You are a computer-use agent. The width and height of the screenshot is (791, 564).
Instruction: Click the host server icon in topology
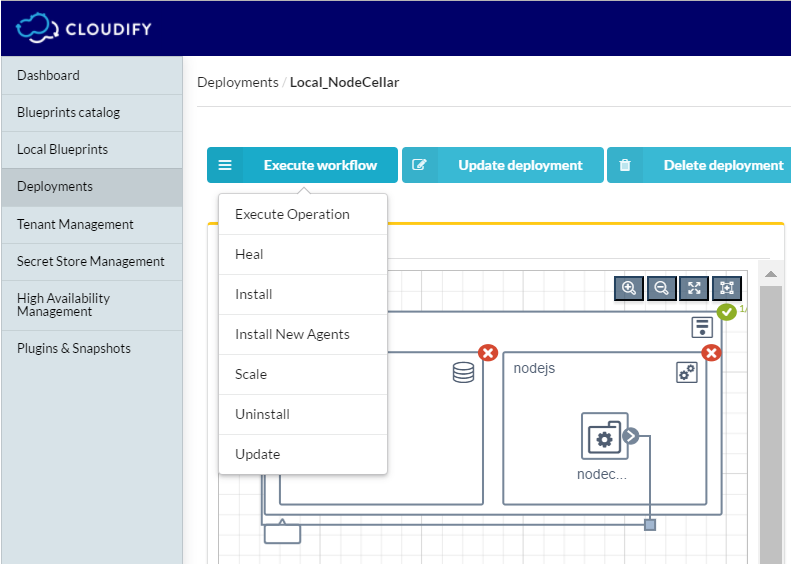[x=702, y=327]
